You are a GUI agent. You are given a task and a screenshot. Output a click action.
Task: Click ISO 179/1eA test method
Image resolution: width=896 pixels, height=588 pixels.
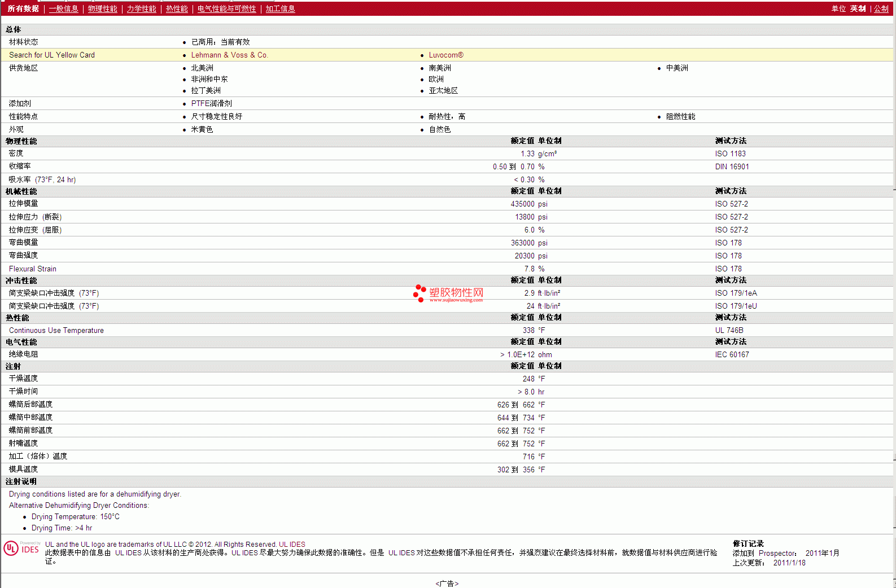(736, 293)
